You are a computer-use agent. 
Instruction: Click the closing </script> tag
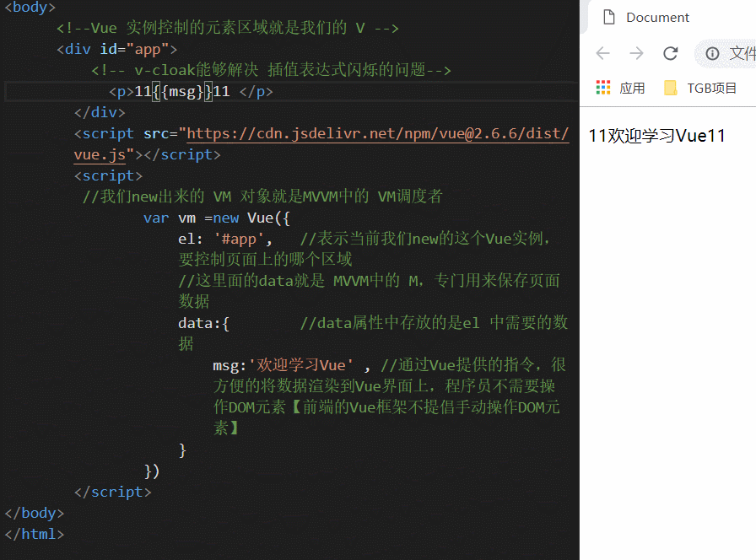click(x=113, y=492)
